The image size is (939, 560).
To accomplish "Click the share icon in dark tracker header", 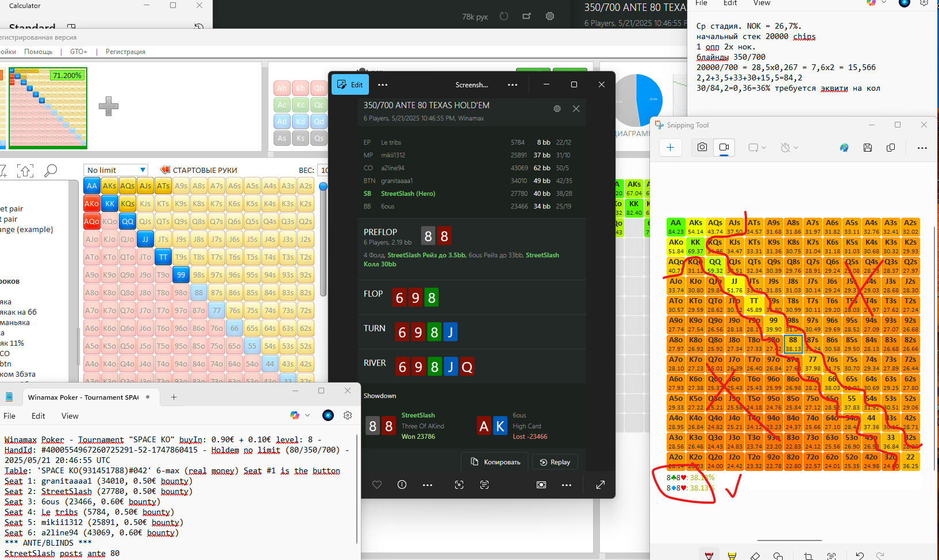I will click(x=526, y=16).
